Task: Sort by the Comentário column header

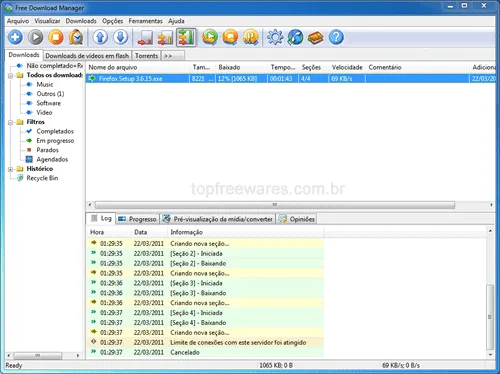Action: 418,67
